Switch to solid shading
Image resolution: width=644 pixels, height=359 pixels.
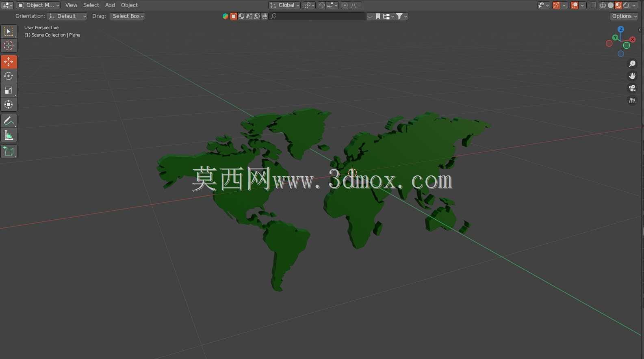(611, 5)
